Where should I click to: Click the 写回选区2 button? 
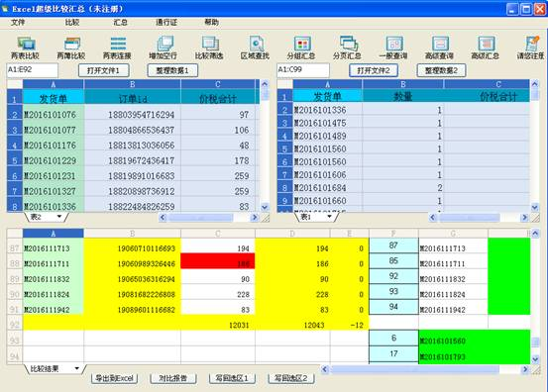click(290, 378)
